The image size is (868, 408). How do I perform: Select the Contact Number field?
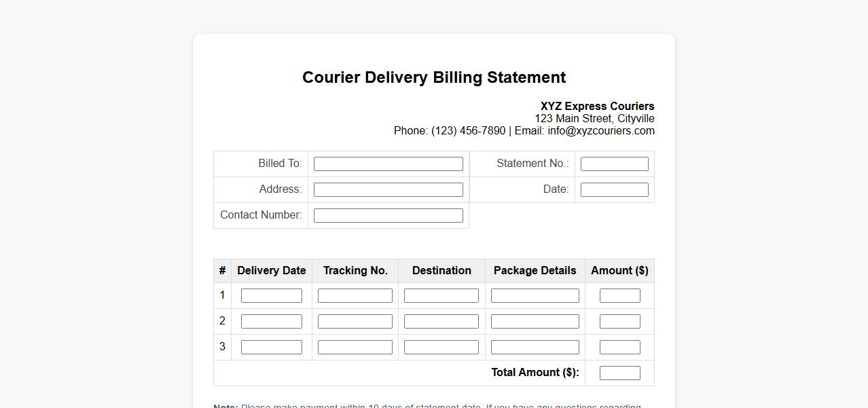pos(388,215)
